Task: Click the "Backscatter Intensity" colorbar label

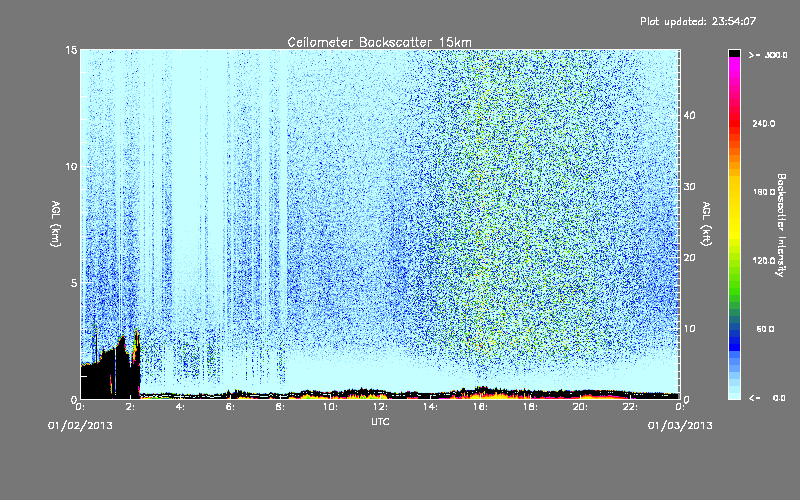Action: (x=781, y=225)
